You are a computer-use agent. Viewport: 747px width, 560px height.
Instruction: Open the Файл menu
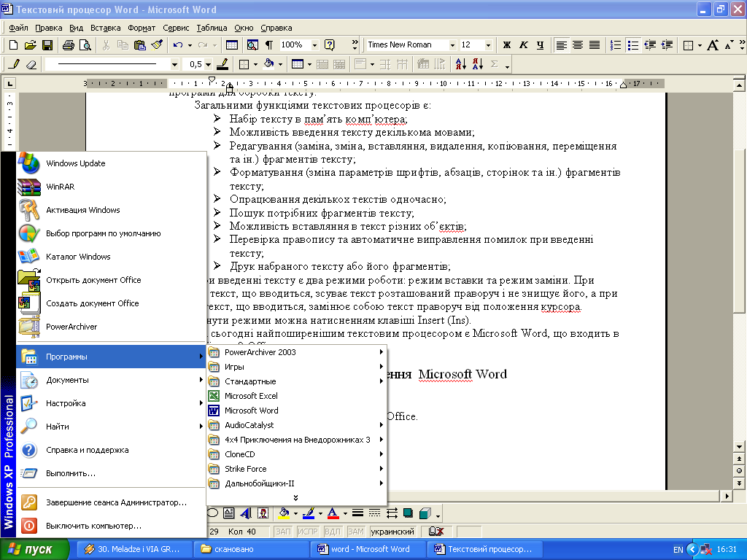(x=18, y=28)
